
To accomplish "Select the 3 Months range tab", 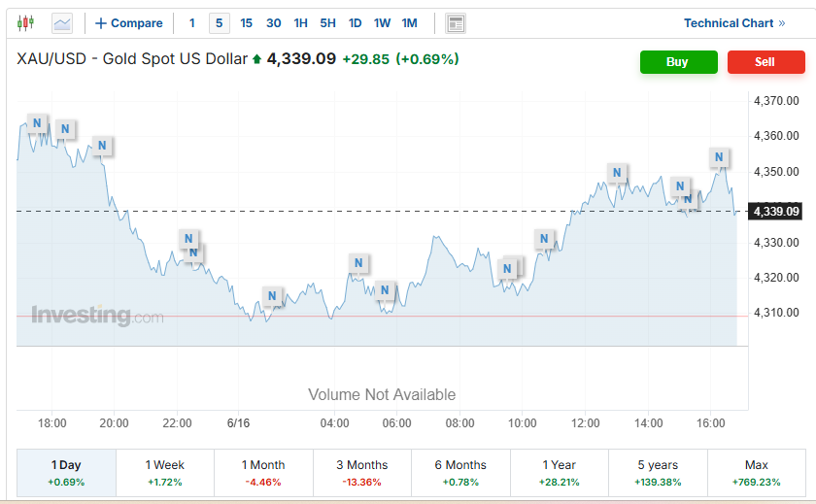I will (362, 473).
